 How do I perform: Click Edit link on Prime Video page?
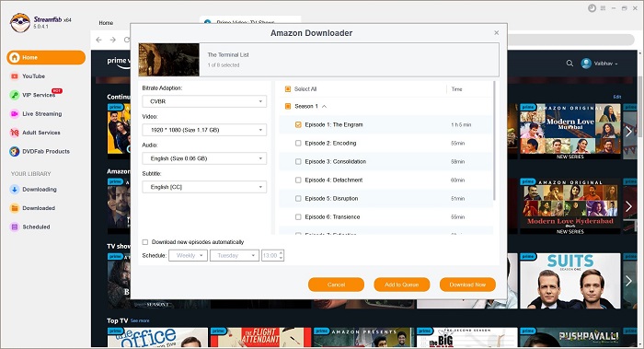tap(617, 97)
